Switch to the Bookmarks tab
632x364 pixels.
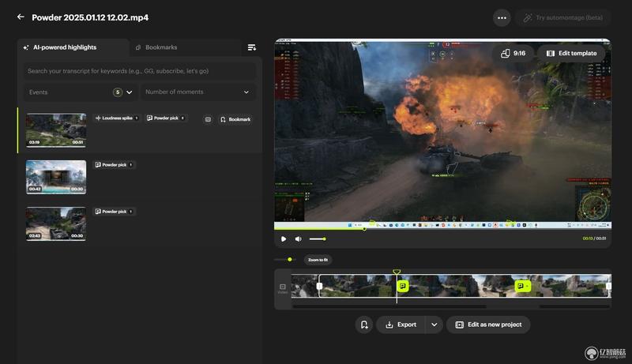point(156,47)
